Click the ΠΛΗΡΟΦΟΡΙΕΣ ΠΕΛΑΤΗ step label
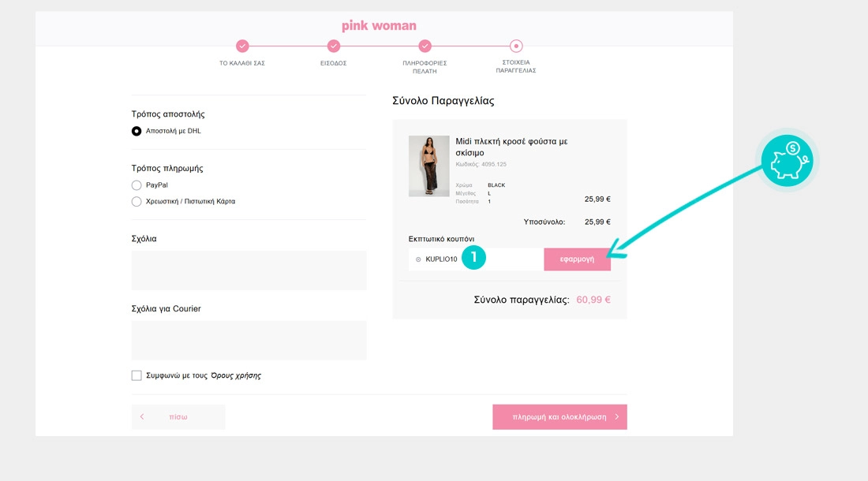The height and width of the screenshot is (481, 868). pos(425,66)
